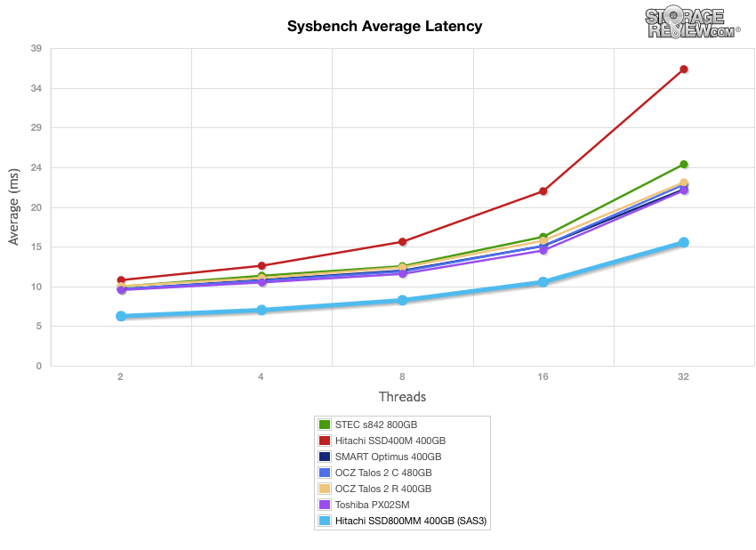The image size is (756, 550).
Task: Click the purple data point at 16 threads
Action: tap(543, 250)
